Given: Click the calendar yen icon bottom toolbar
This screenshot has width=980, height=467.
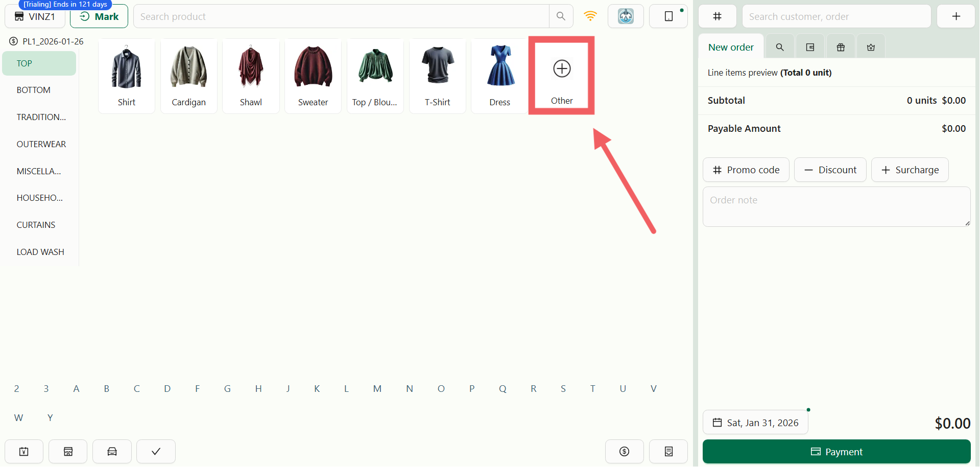Looking at the screenshot, I should pyautogui.click(x=24, y=451).
